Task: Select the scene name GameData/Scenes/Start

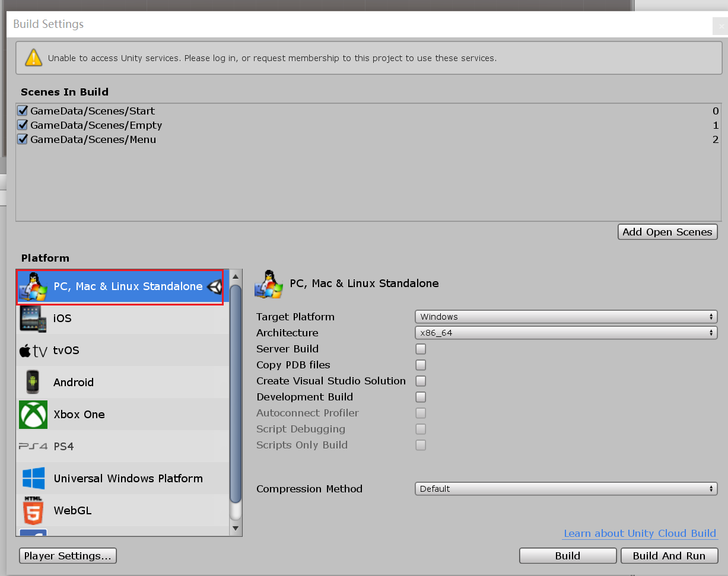Action: pos(93,111)
